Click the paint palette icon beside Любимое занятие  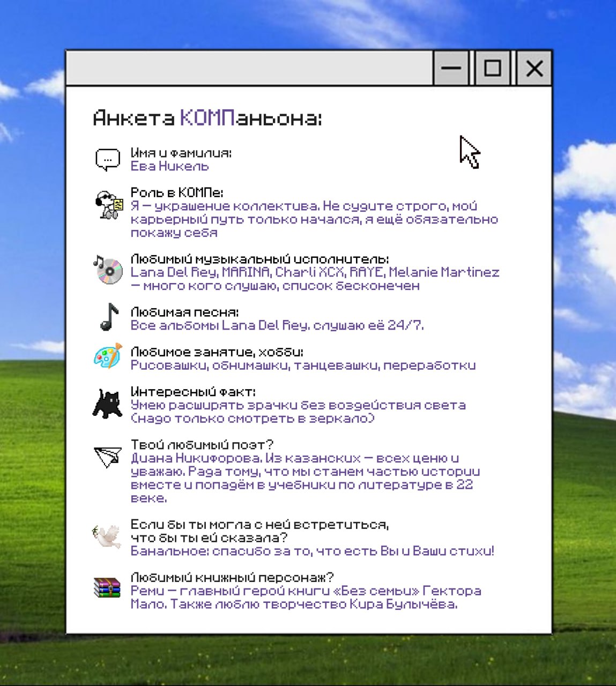coord(108,356)
